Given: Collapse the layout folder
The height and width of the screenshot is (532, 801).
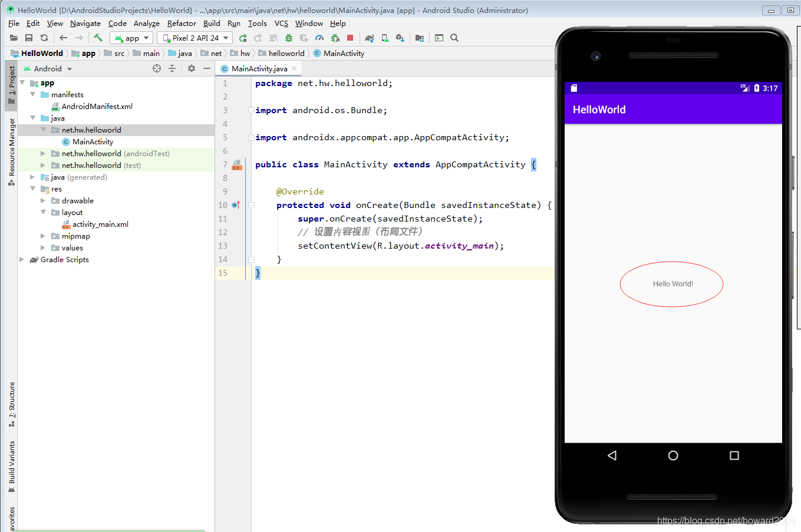Looking at the screenshot, I should [x=43, y=212].
